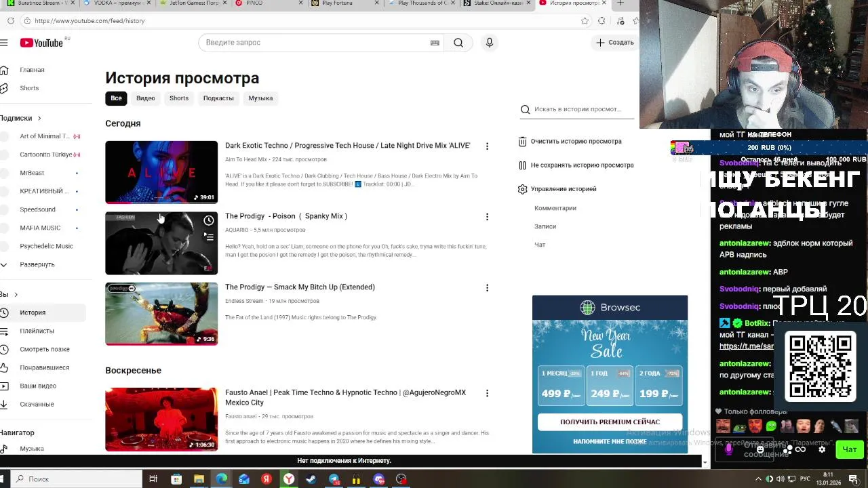
Task: Choose the 2 ГОДА 199 ₽ plan
Action: [658, 385]
